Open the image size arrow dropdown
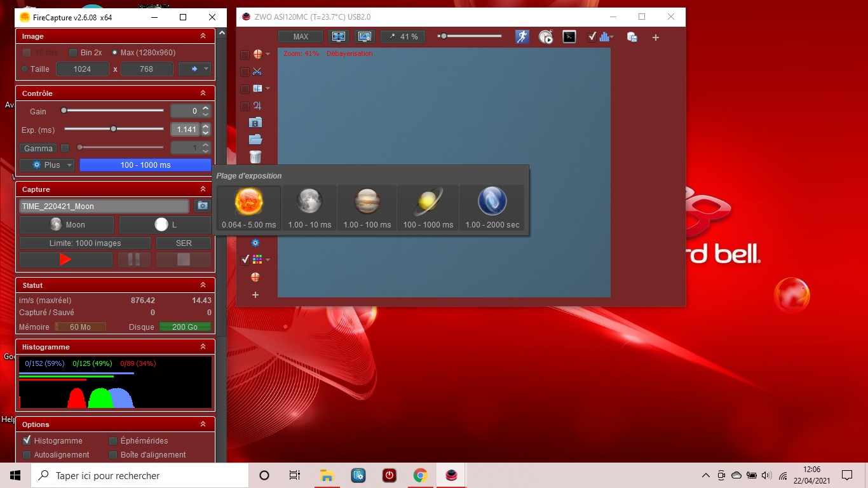The image size is (868, 488). 194,69
